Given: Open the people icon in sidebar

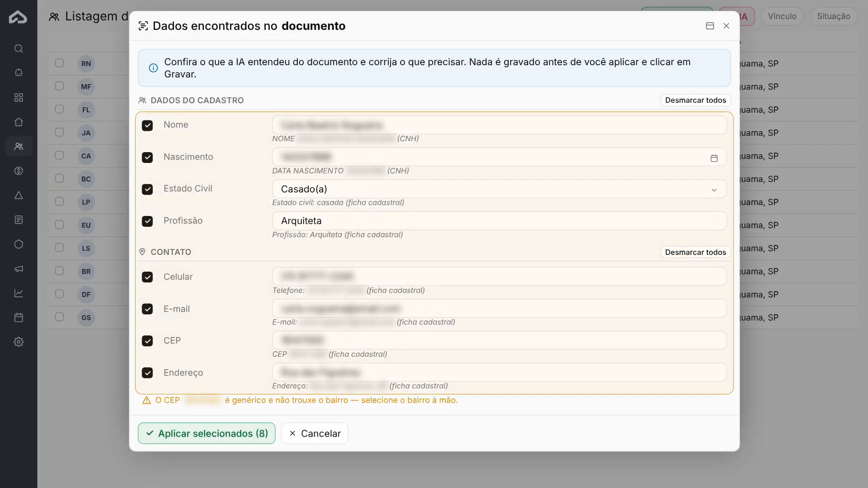Looking at the screenshot, I should click(19, 146).
